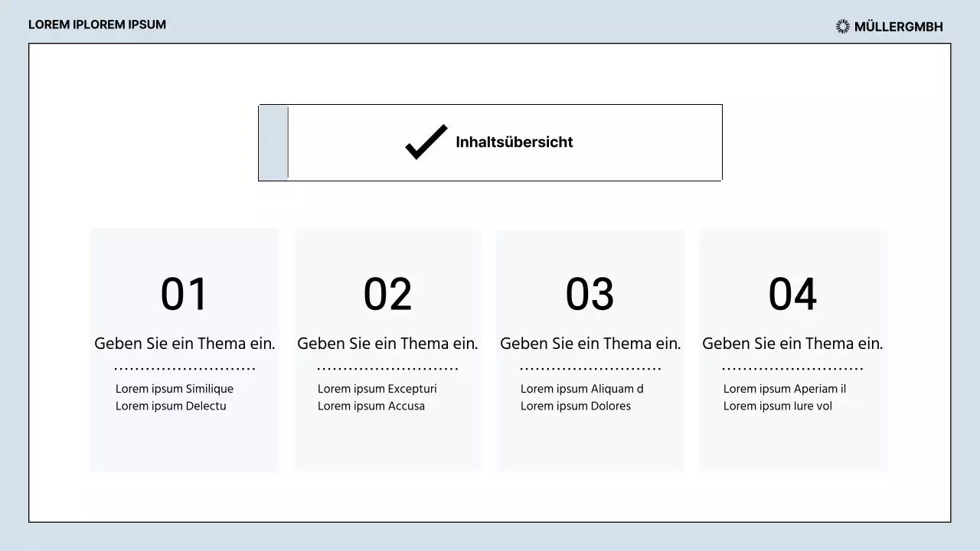Click the 'Lorem ipsum Excepturi' line
Image resolution: width=980 pixels, height=551 pixels.
[x=377, y=389]
